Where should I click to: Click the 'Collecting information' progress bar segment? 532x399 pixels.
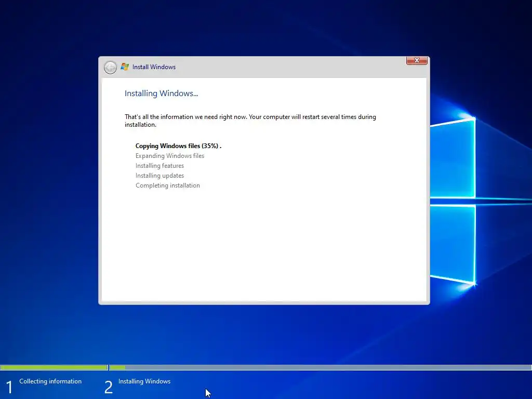pyautogui.click(x=54, y=367)
